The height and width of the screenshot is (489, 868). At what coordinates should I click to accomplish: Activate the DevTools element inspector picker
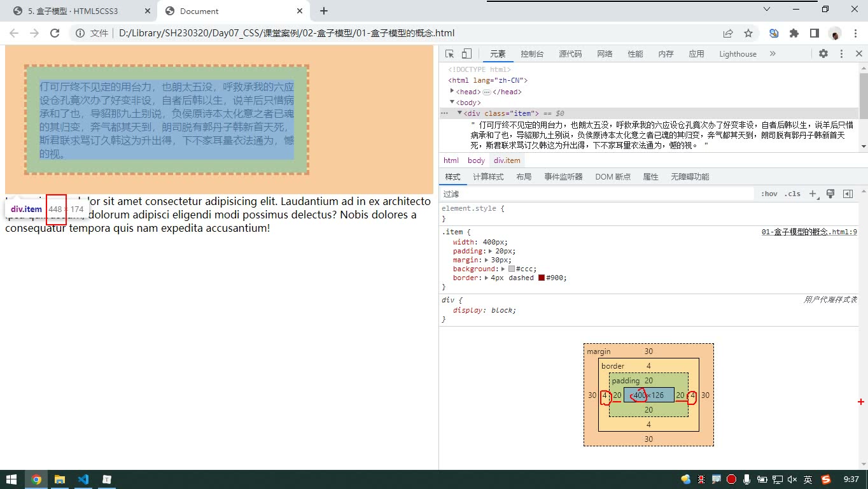click(450, 54)
